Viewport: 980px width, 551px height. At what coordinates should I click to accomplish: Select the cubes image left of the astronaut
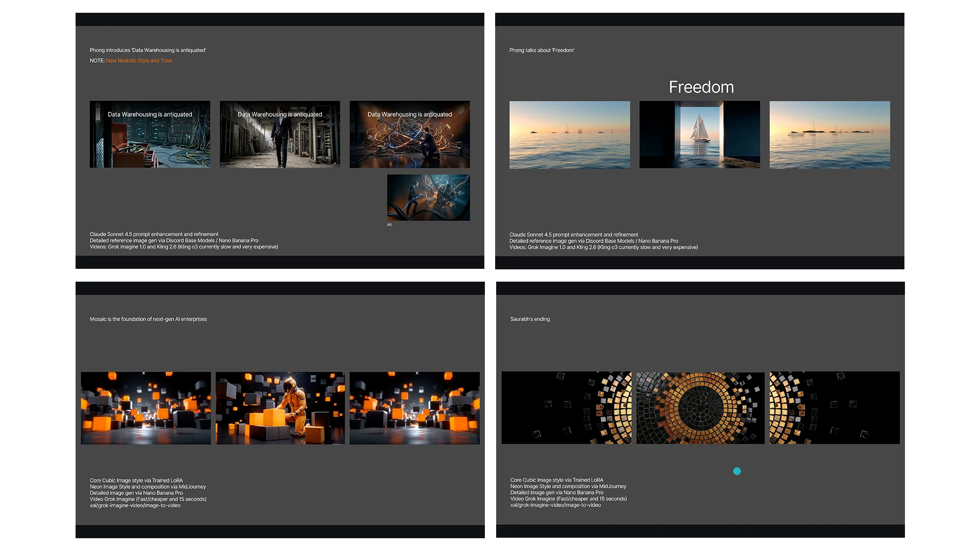pyautogui.click(x=145, y=408)
